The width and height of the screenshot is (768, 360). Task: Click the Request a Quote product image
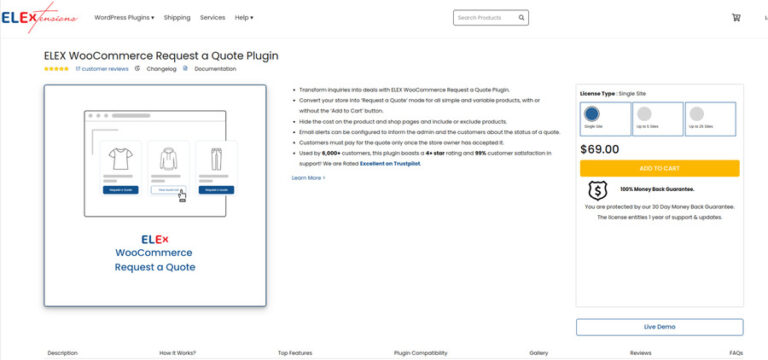(155, 196)
